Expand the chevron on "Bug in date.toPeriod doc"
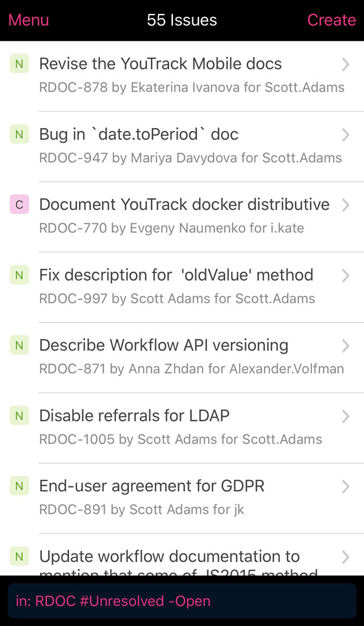Viewport: 364px width, 626px height. (x=346, y=134)
